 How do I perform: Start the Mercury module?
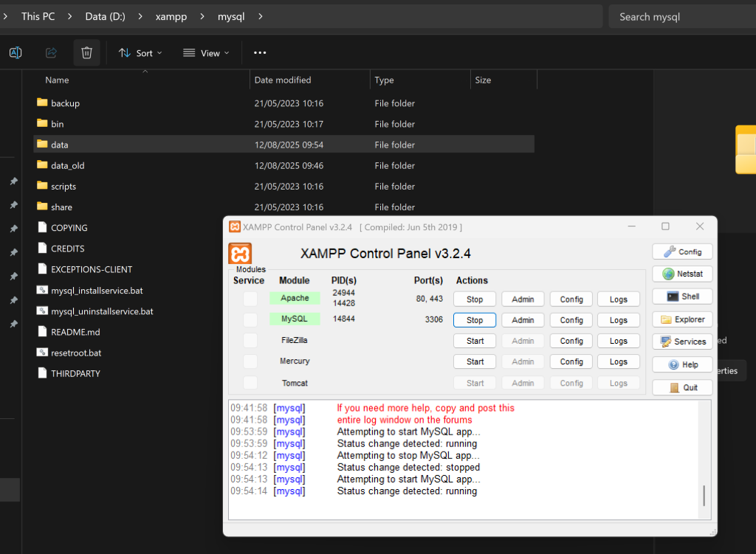475,361
